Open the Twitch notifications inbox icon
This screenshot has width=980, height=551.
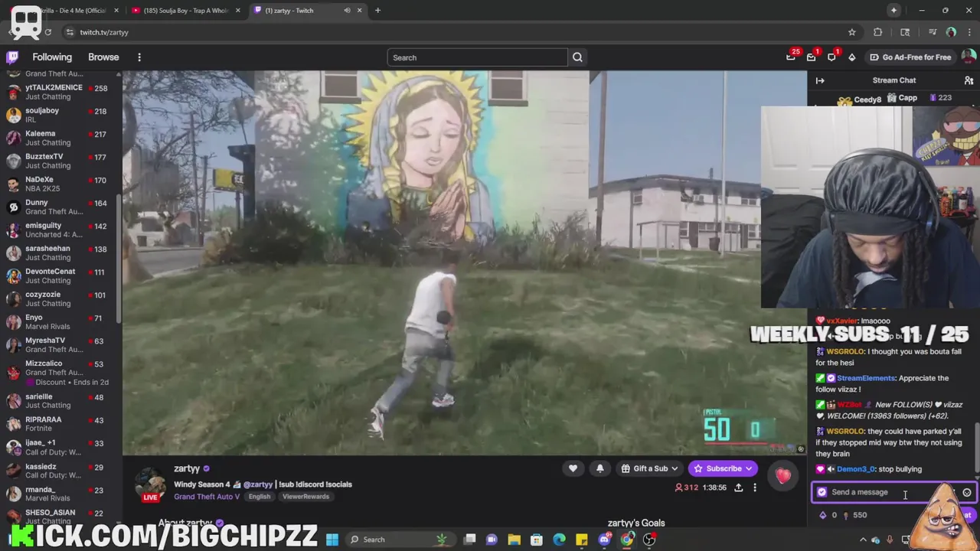[812, 57]
